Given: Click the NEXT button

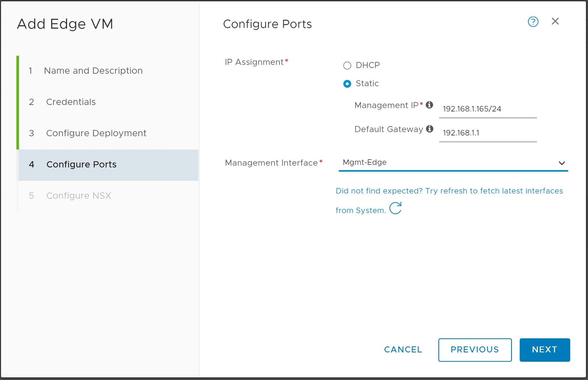Looking at the screenshot, I should click(544, 349).
